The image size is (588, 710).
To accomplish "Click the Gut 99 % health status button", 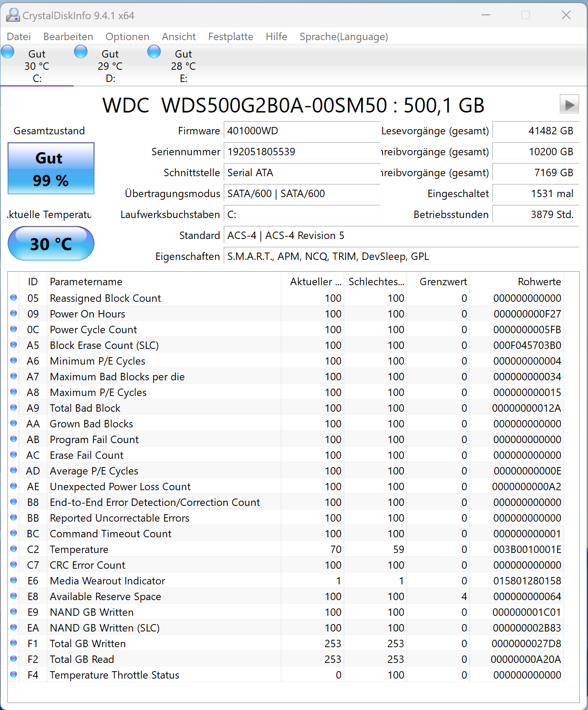I will pos(51,168).
